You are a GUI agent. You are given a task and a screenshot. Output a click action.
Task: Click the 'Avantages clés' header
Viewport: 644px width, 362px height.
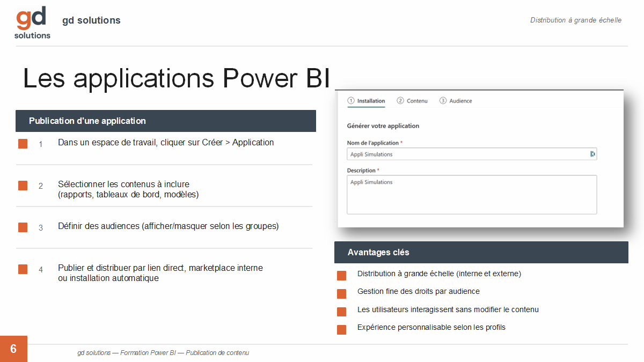481,252
